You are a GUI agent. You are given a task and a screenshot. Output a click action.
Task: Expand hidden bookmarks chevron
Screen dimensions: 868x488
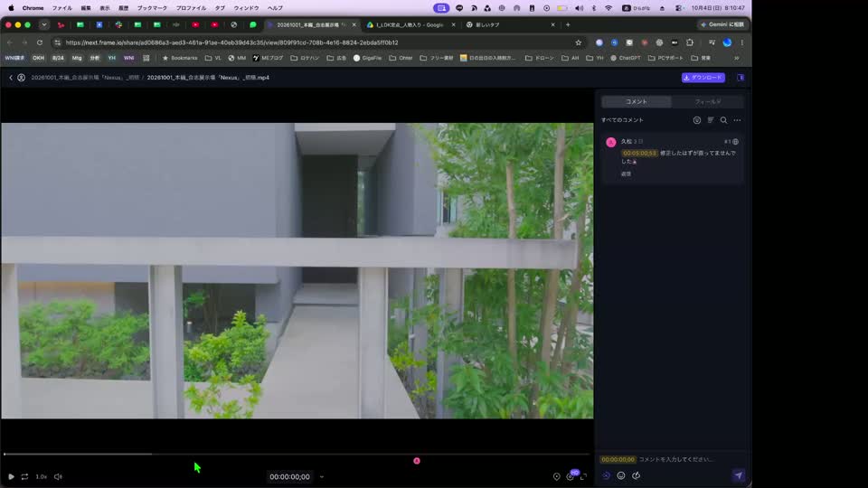(x=737, y=58)
